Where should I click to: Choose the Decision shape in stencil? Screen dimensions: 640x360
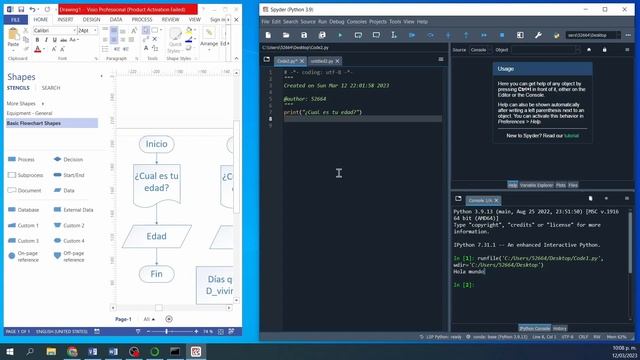click(69, 159)
